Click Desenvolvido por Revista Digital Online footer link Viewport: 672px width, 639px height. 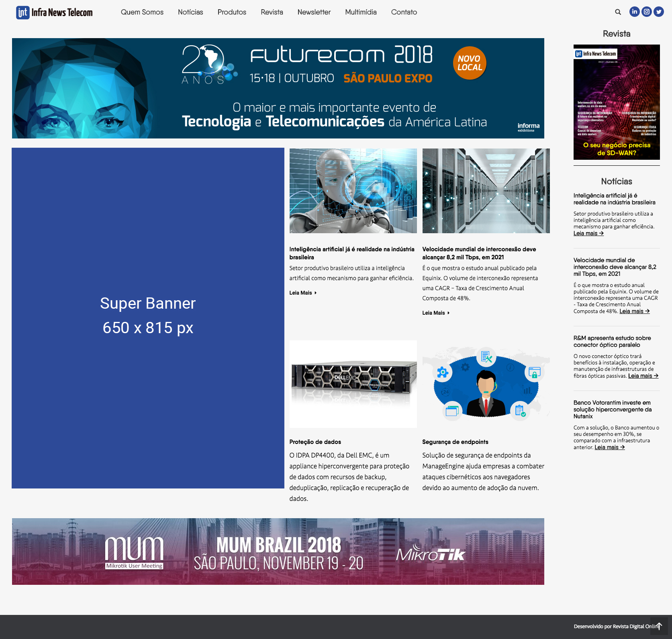click(617, 627)
